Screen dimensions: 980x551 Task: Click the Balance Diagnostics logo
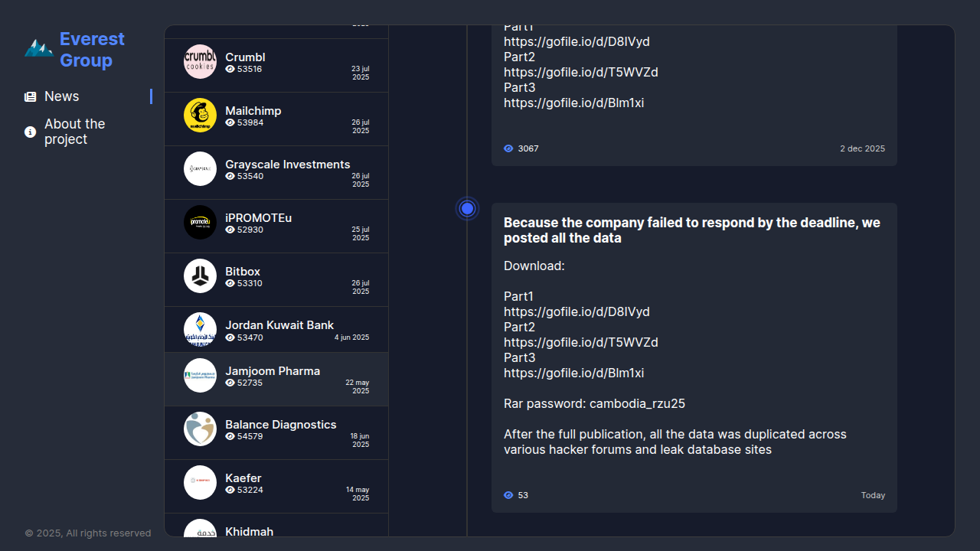tap(200, 429)
